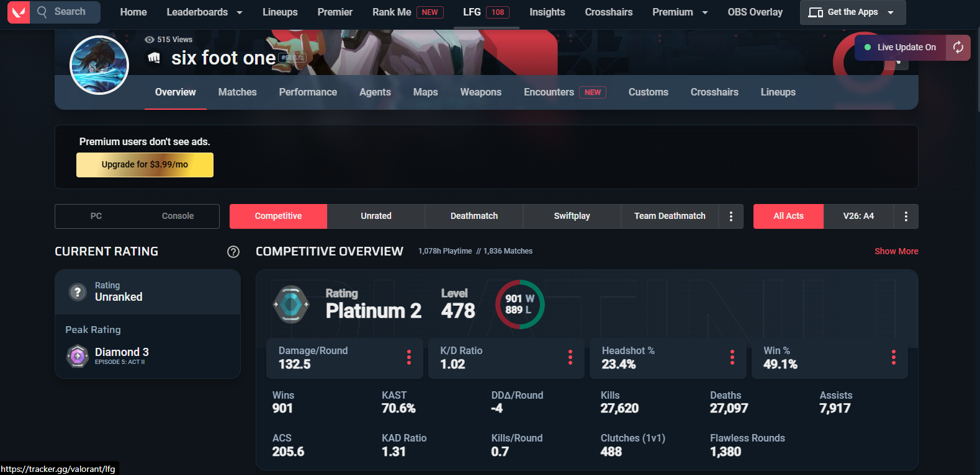The width and height of the screenshot is (980, 475).
Task: Click the Platinum 2 rank badge icon
Action: [291, 304]
